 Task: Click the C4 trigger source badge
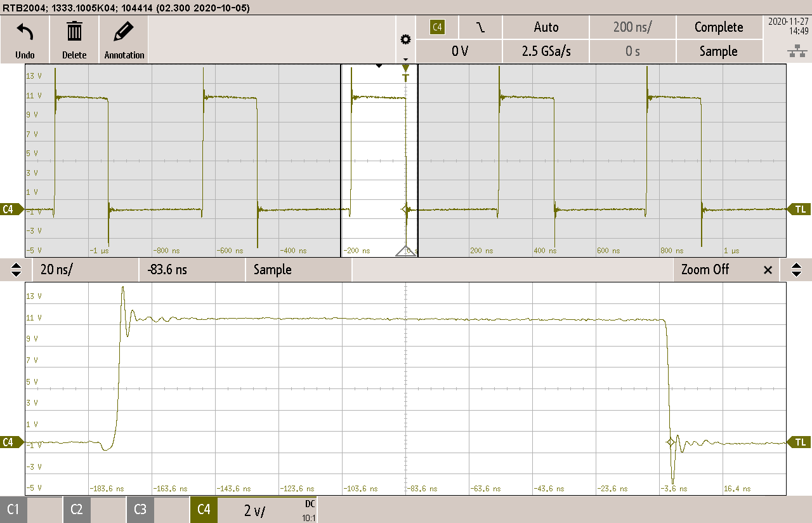(437, 27)
